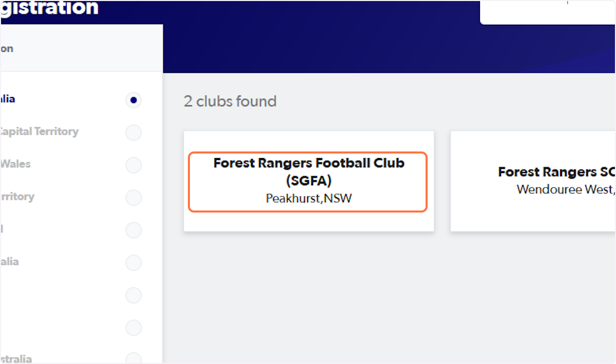Select the South Australia radio button
The height and width of the screenshot is (364, 616).
pyautogui.click(x=133, y=262)
